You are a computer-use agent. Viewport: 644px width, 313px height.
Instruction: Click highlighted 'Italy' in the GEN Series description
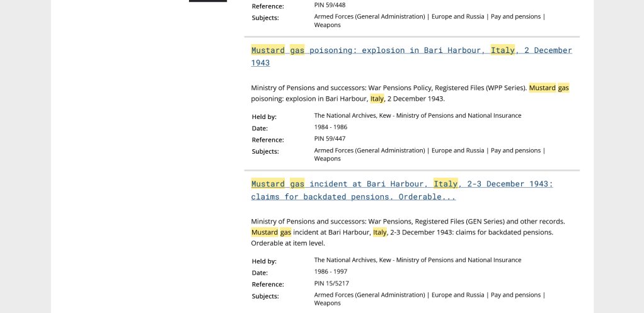(x=379, y=232)
